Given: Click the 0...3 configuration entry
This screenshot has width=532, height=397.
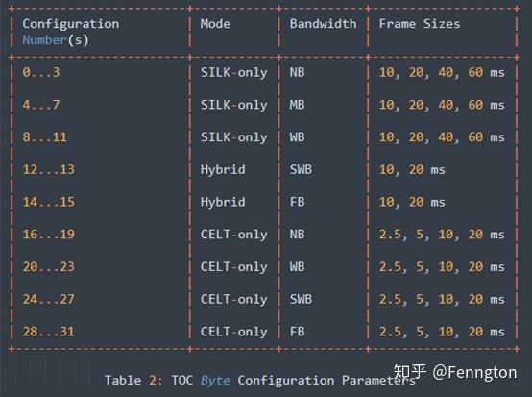Looking at the screenshot, I should 41,72.
